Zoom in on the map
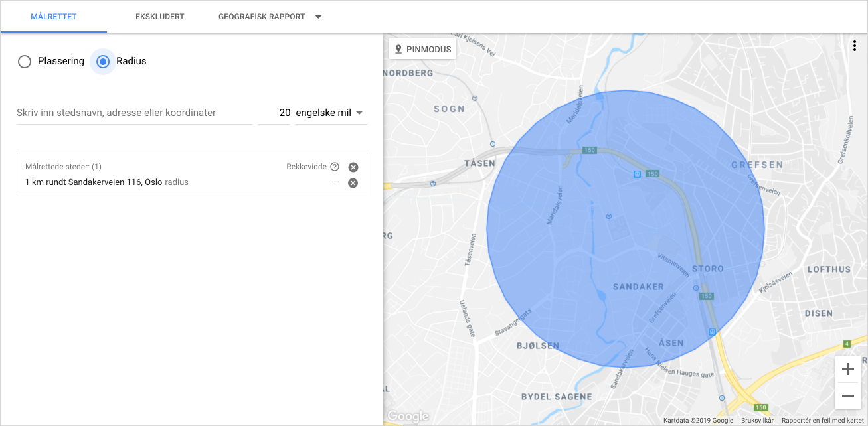The height and width of the screenshot is (426, 868). coord(848,369)
